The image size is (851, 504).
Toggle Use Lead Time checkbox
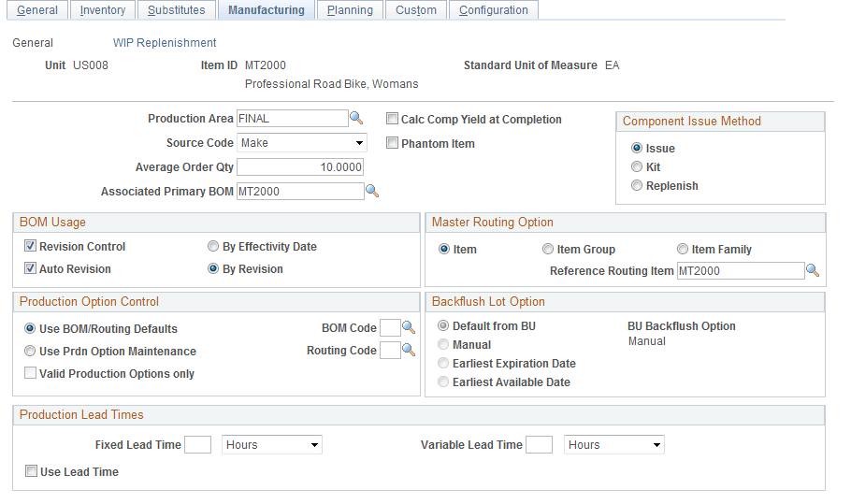pyautogui.click(x=32, y=472)
